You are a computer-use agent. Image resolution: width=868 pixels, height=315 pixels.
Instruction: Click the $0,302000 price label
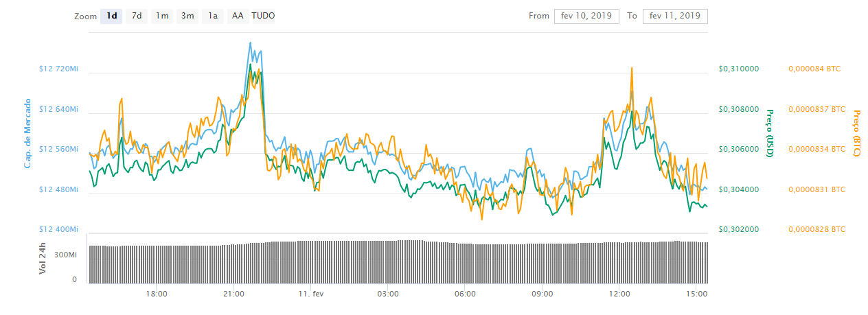pyautogui.click(x=739, y=229)
